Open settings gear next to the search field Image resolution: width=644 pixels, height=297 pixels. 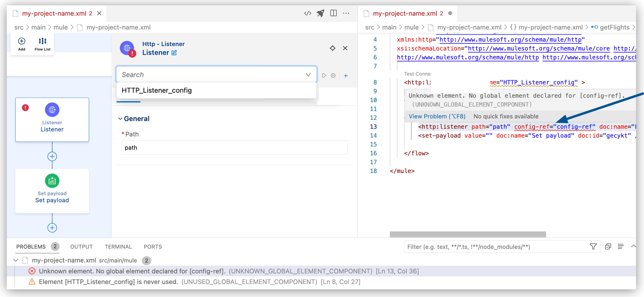tap(333, 75)
